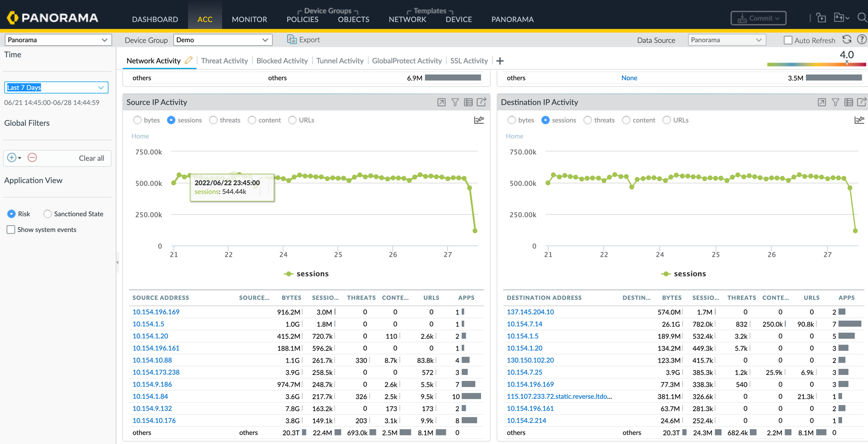The height and width of the screenshot is (444, 868).
Task: Select URLs radio in Source IP Activity
Action: [292, 120]
